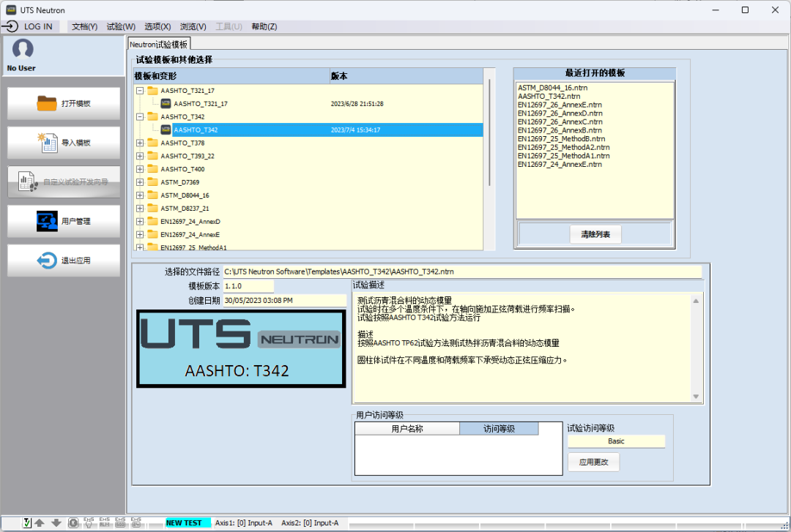Click the 打开模板 button
Screen dimensions: 791x532
(x=64, y=103)
